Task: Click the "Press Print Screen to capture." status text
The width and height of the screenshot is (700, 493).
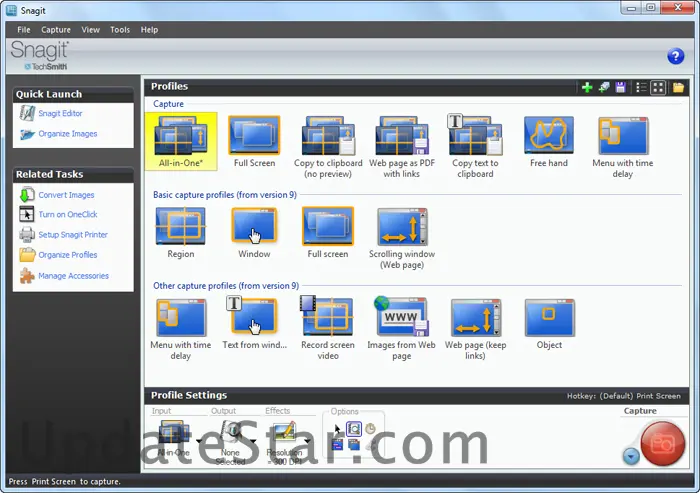Action: [x=65, y=481]
